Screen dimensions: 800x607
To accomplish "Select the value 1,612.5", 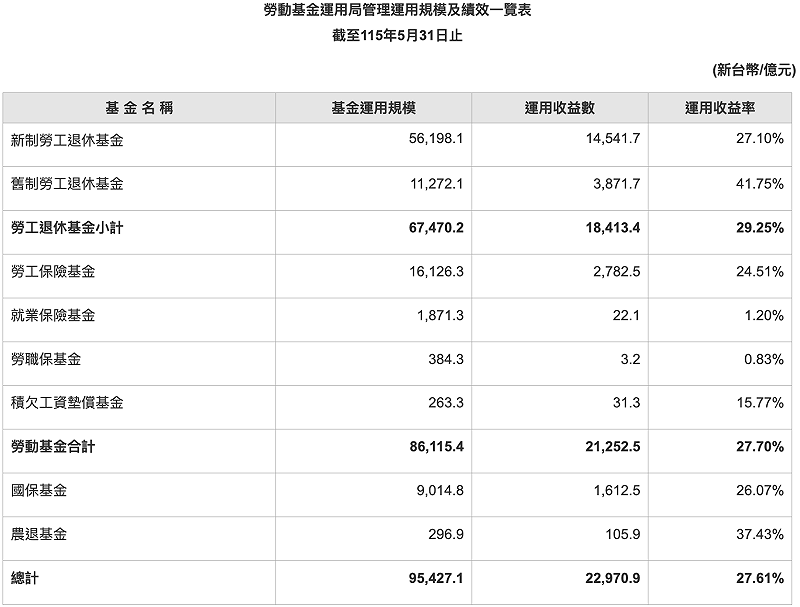I will point(617,491).
